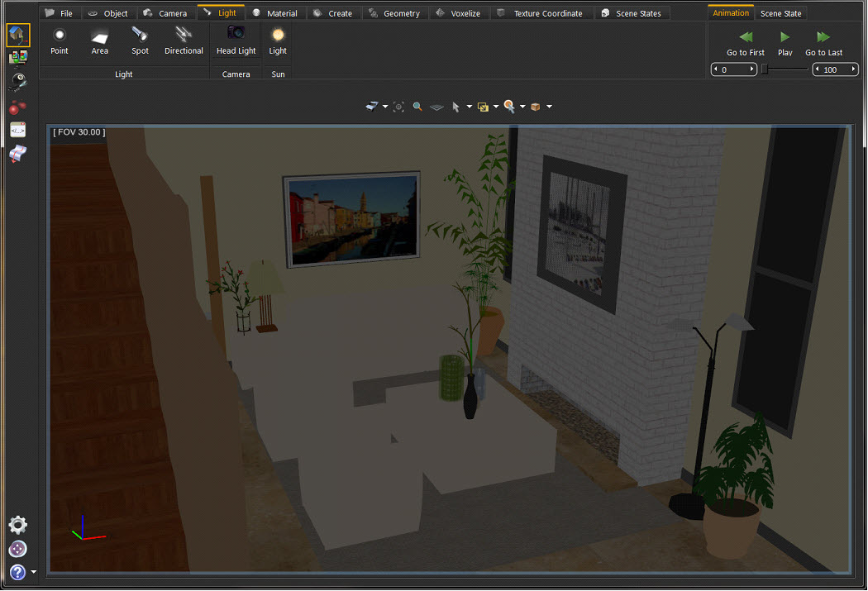This screenshot has height=591, width=868.
Task: Expand the camera view dropdown arrow
Action: tap(385, 107)
